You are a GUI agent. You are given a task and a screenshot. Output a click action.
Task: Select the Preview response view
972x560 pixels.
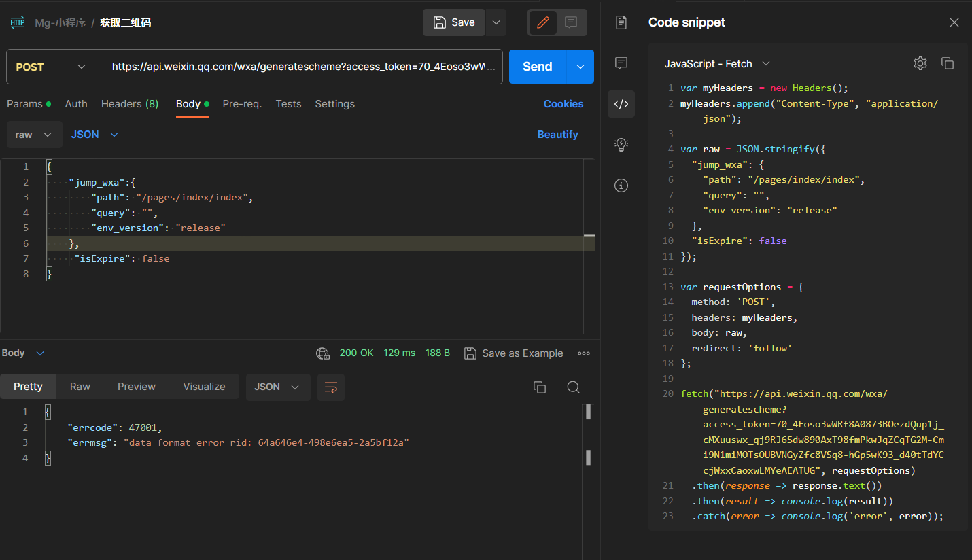click(137, 387)
